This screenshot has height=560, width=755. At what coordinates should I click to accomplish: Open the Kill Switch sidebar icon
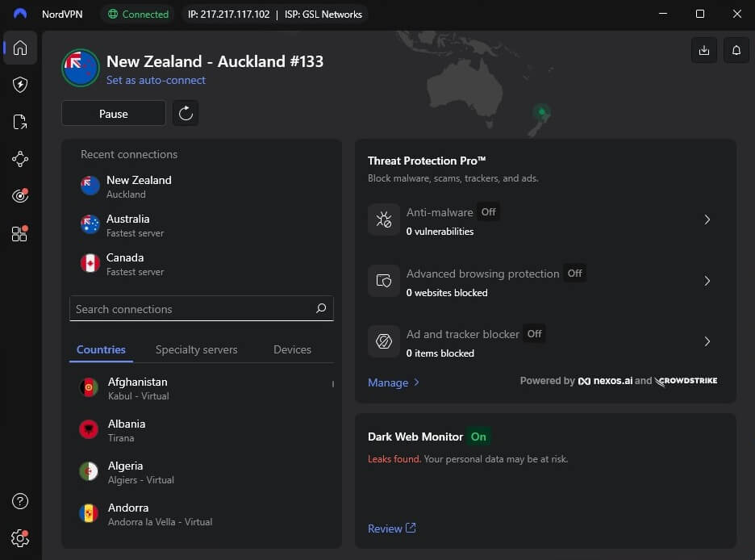coord(20,122)
